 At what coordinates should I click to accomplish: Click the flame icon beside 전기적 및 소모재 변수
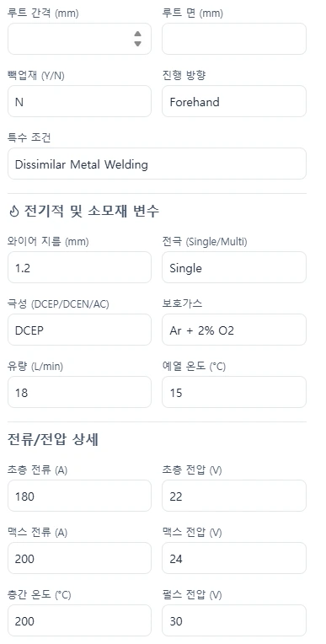pos(14,212)
